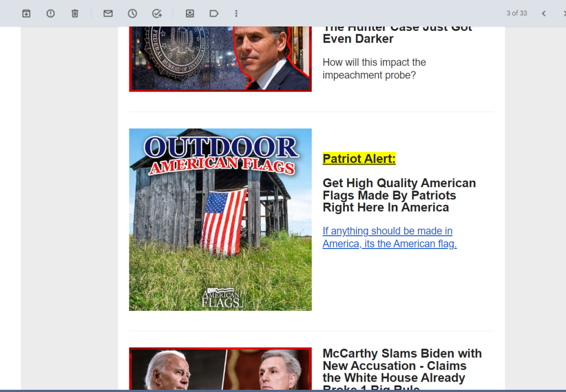Delete the email with trash icon
Image resolution: width=566 pixels, height=392 pixels.
coord(75,14)
